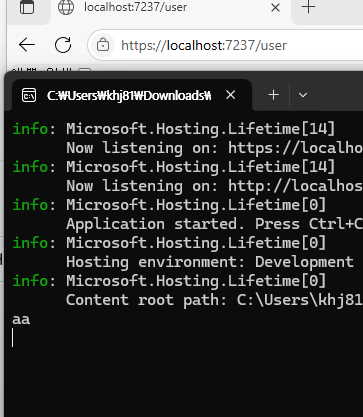Click the 'aa' output line in terminal

(21, 319)
